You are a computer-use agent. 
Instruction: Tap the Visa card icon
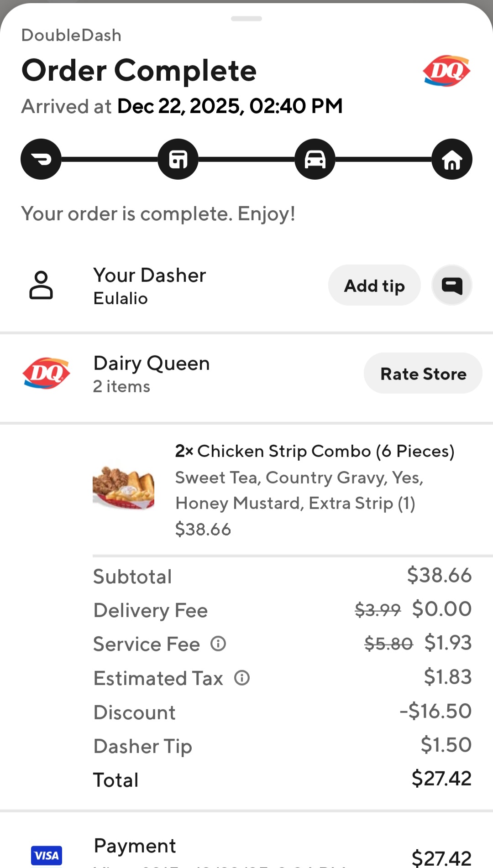click(47, 855)
